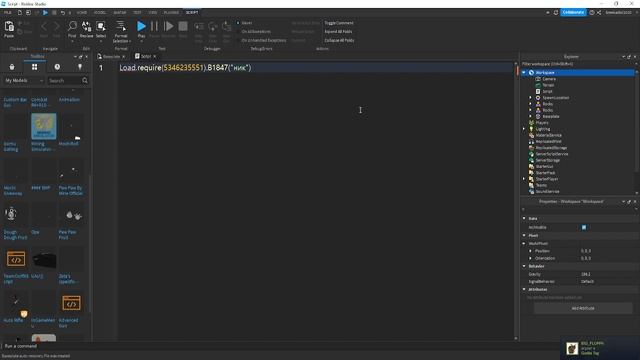Click the Explorer filter workspace field
Screen dimensions: 640x360
(577, 64)
